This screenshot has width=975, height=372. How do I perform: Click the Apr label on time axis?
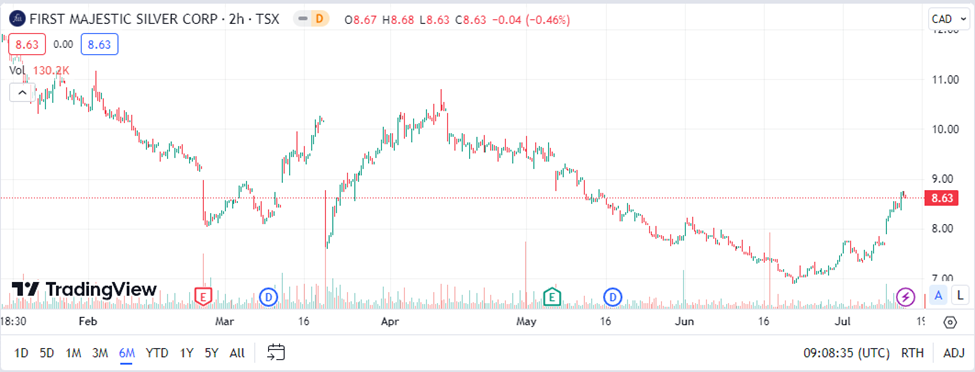[390, 322]
